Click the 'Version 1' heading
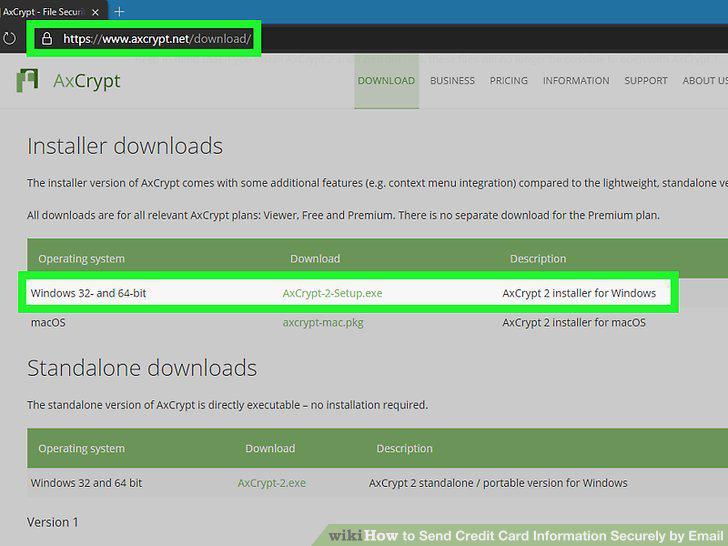 (x=52, y=522)
